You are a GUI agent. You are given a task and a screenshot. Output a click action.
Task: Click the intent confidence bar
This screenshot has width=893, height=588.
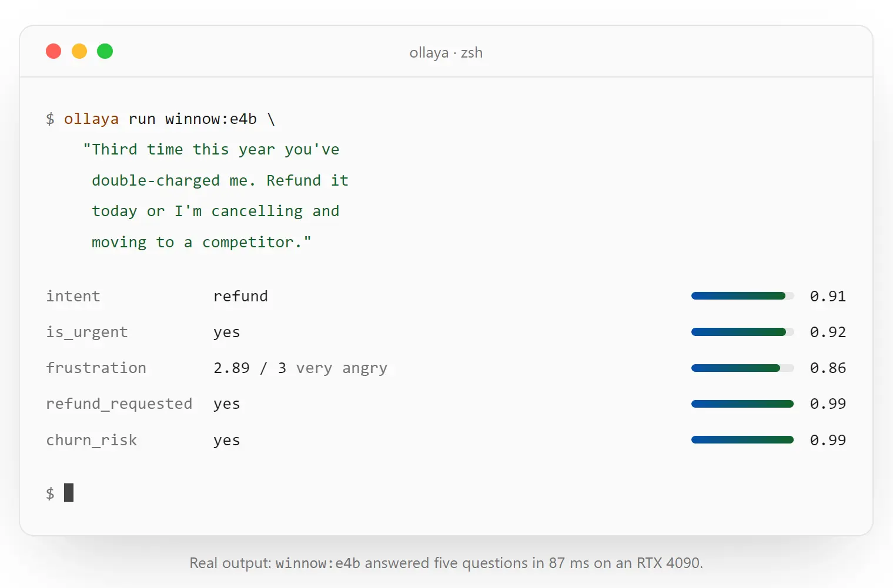click(x=743, y=296)
